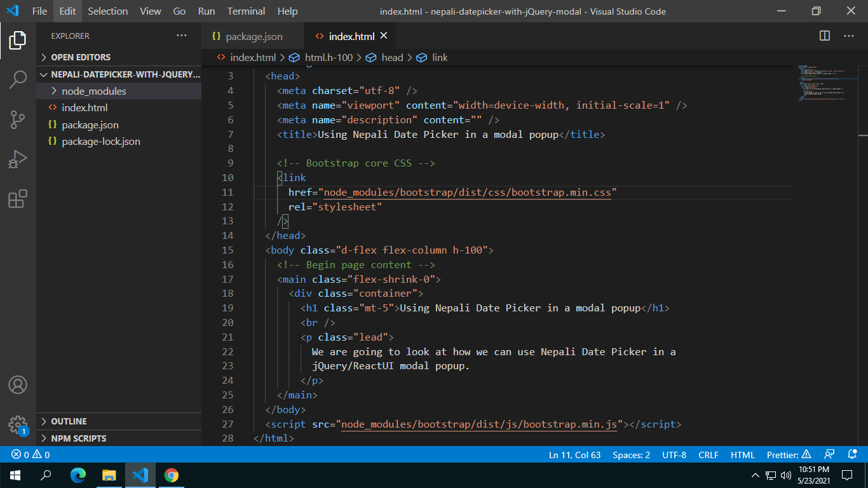Launch Microsoft Edge from taskbar
Image resolution: width=868 pixels, height=488 pixels.
pos(78,475)
